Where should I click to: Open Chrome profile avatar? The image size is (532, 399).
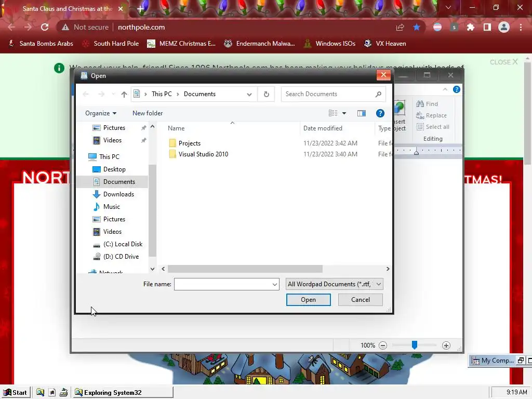point(504,27)
